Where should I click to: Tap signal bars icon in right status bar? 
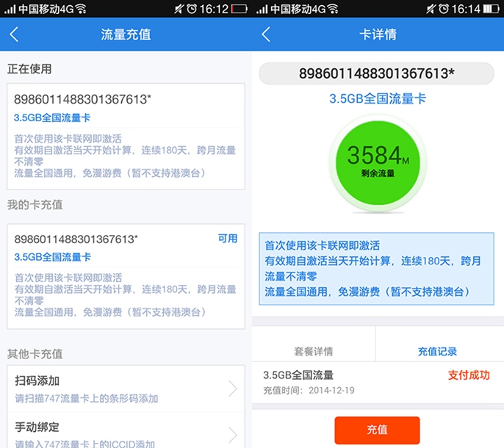coord(262,9)
